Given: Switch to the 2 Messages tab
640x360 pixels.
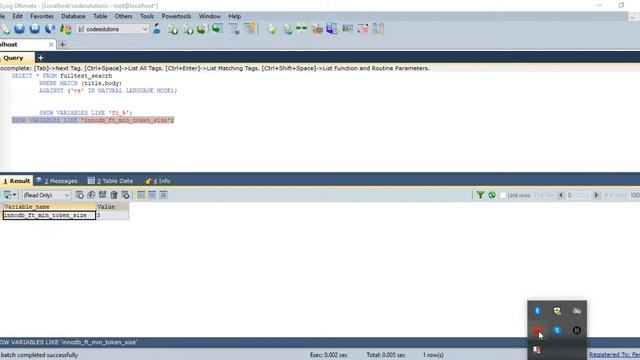Looking at the screenshot, I should (57, 181).
